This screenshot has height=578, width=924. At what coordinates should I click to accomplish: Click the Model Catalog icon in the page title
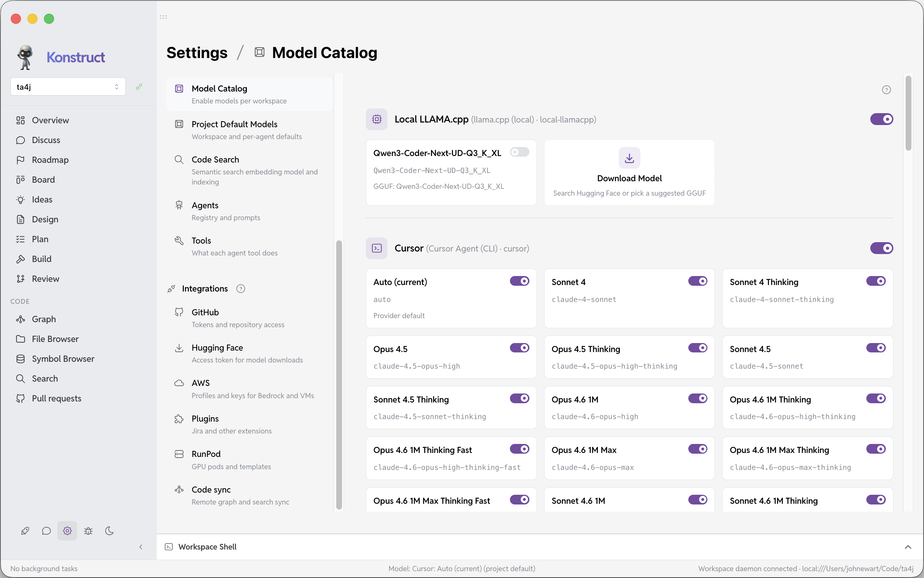coord(259,52)
